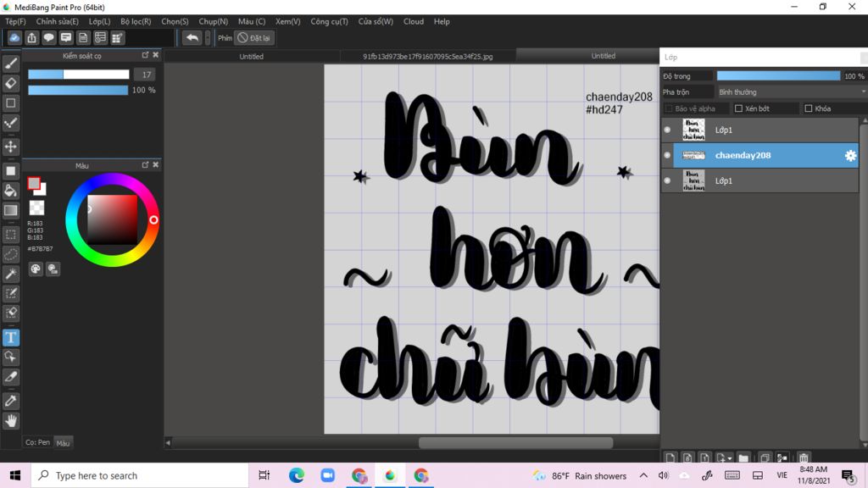Select the Lasso selection tool
Viewport: 868px width, 488px height.
coord(10,254)
